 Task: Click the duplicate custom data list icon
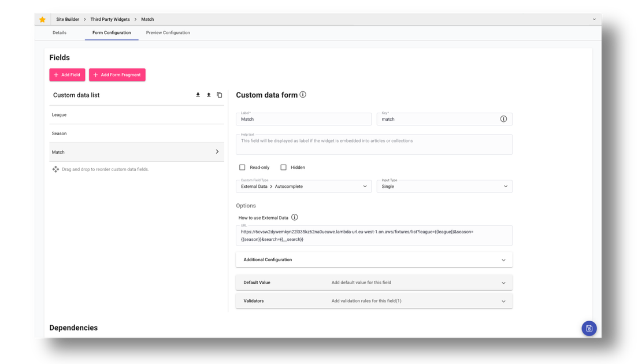tap(219, 95)
